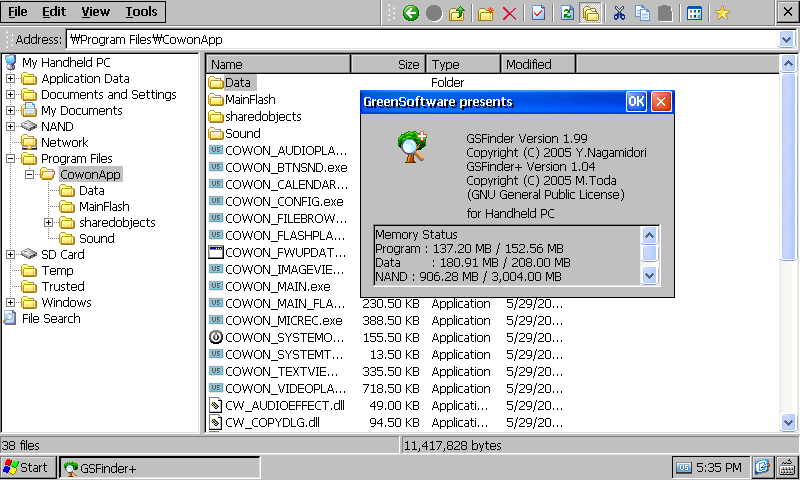The height and width of the screenshot is (480, 800).
Task: Click the COWON_SYSTEMO power icon
Action: (216, 337)
